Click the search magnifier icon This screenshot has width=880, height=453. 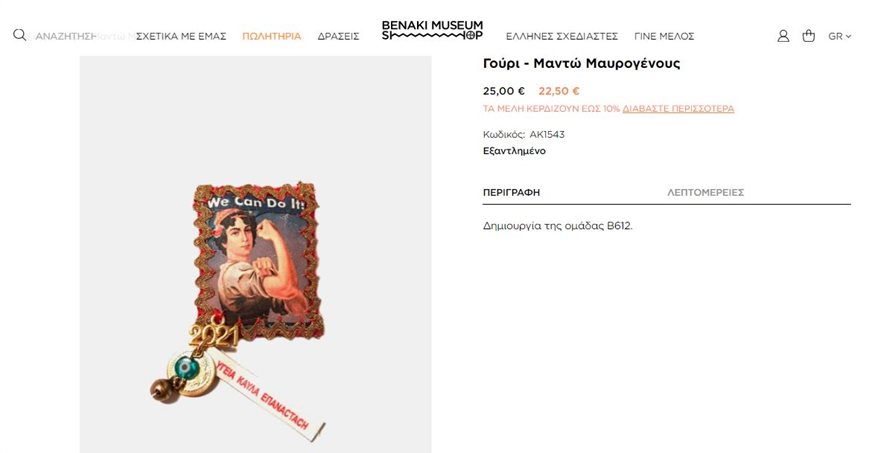(20, 35)
